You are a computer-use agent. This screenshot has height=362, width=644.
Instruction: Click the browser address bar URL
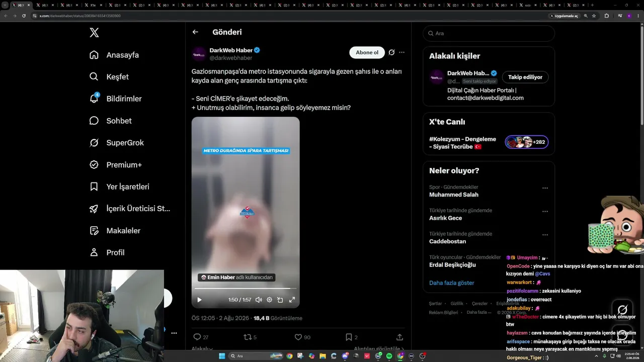point(80,16)
